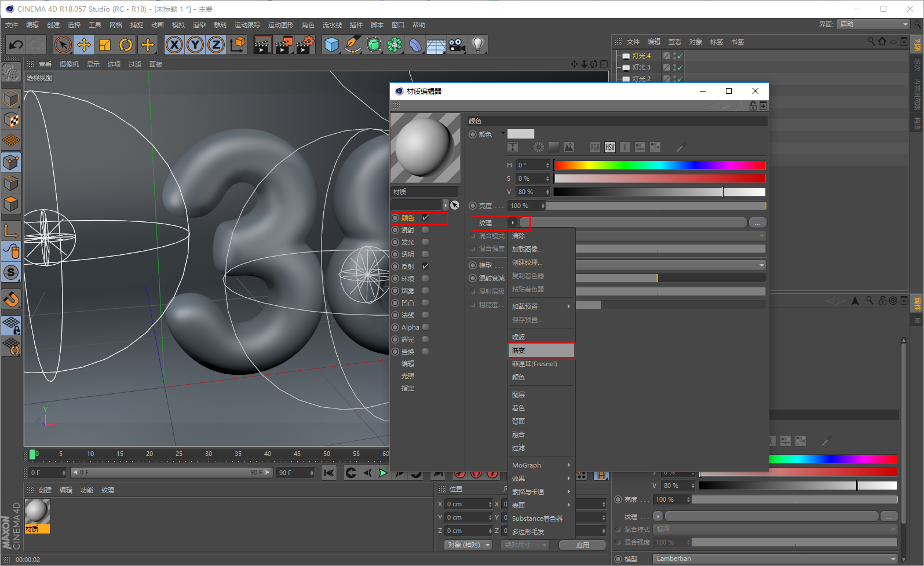Select the Rotate tool
Image resolution: width=924 pixels, height=566 pixels.
point(126,45)
